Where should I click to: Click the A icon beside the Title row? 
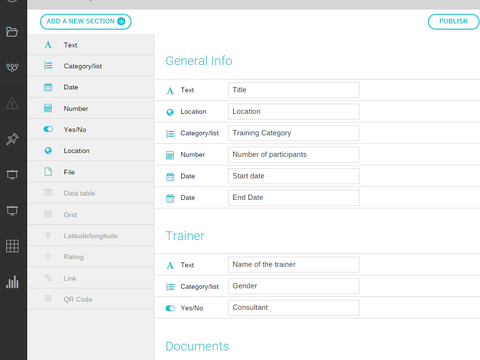point(170,91)
